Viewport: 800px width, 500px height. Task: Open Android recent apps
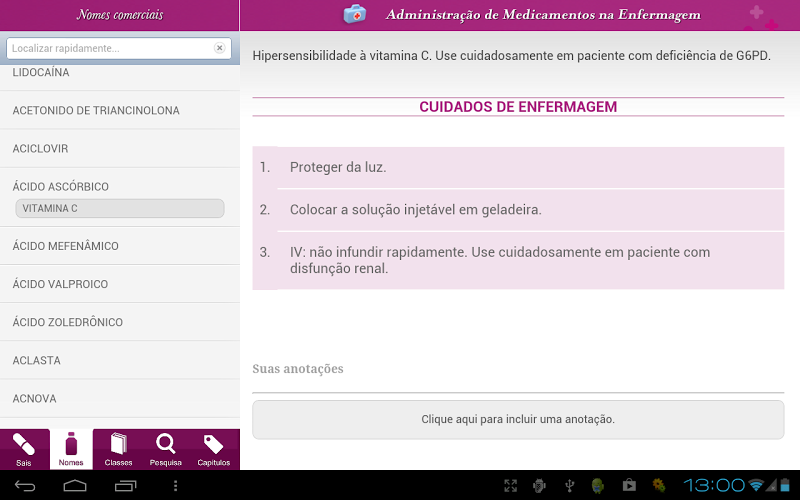click(126, 485)
